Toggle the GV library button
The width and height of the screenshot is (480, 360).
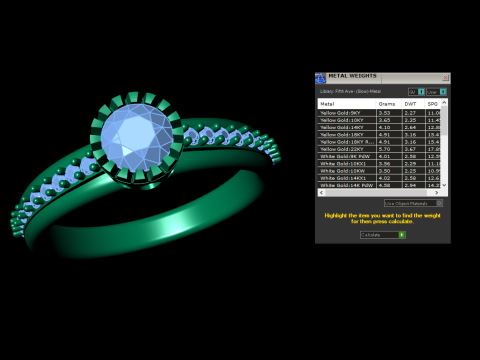pos(416,92)
